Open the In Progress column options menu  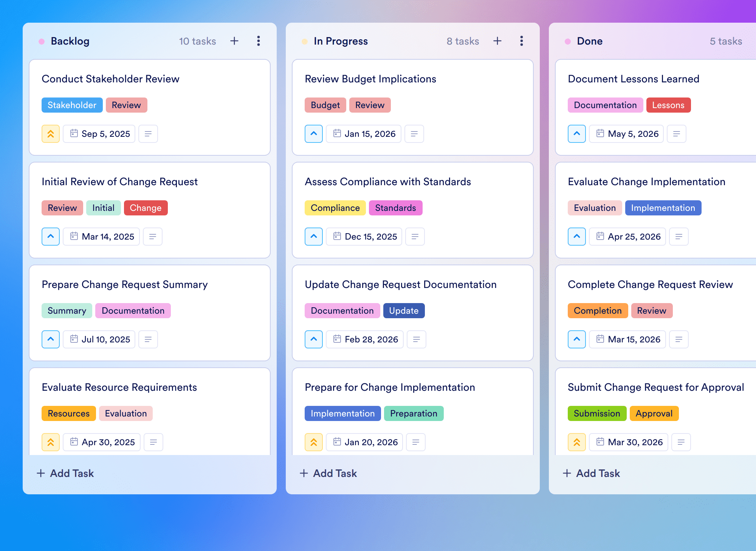click(x=522, y=41)
